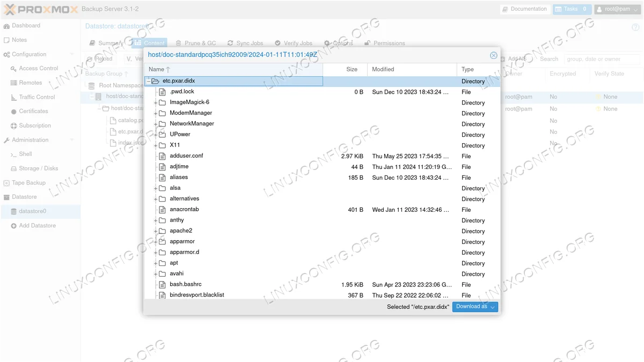Image resolution: width=644 pixels, height=362 pixels.
Task: Open the root@pam user menu
Action: coord(618,9)
